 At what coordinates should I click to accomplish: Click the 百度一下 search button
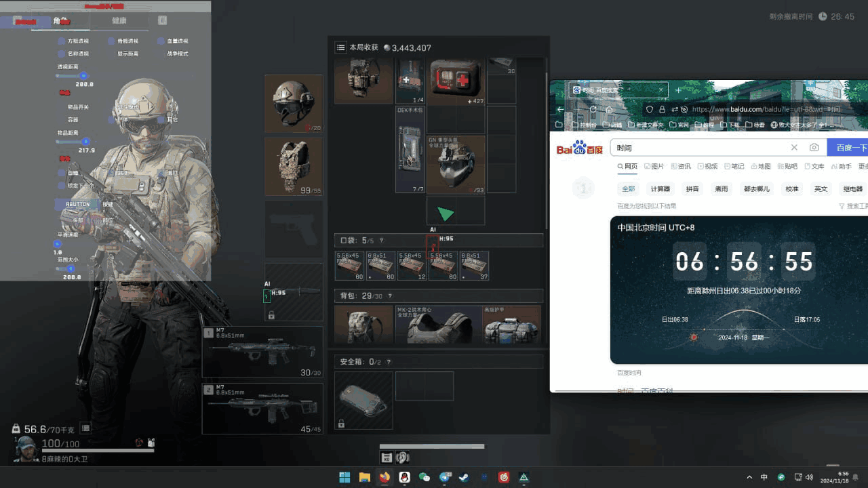tap(848, 148)
